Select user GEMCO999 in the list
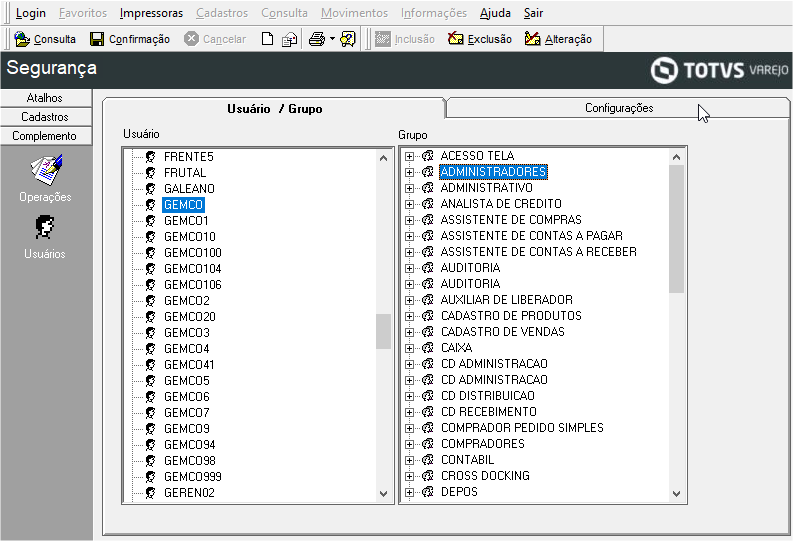The image size is (793, 541). (x=193, y=476)
